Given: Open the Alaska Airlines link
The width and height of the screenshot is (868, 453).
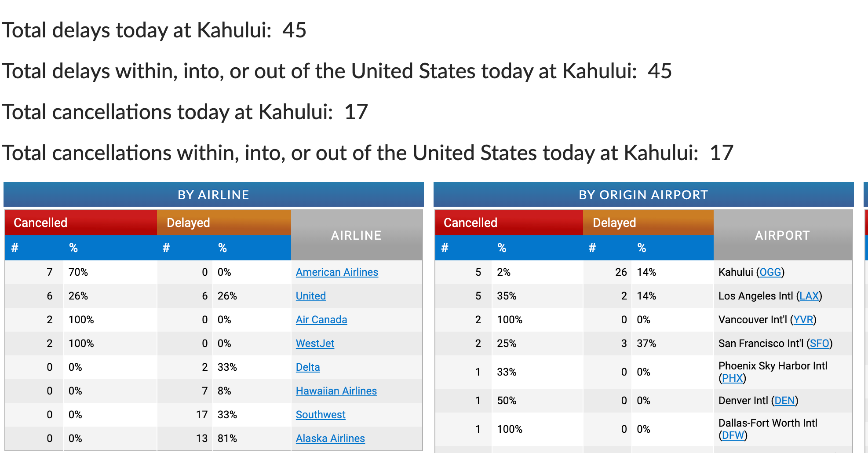Looking at the screenshot, I should 330,438.
